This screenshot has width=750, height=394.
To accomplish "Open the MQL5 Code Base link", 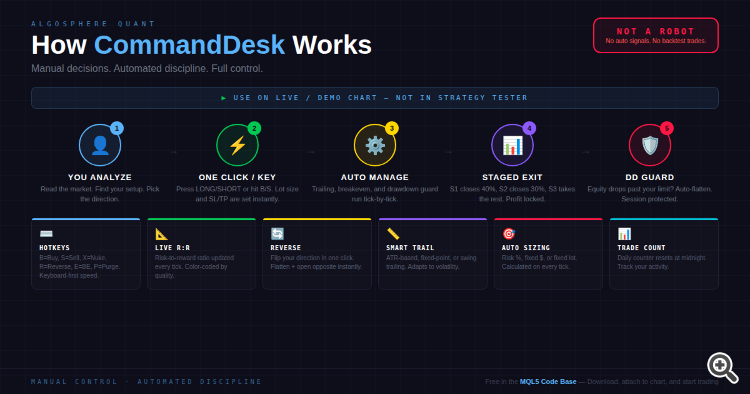I will coord(548,382).
